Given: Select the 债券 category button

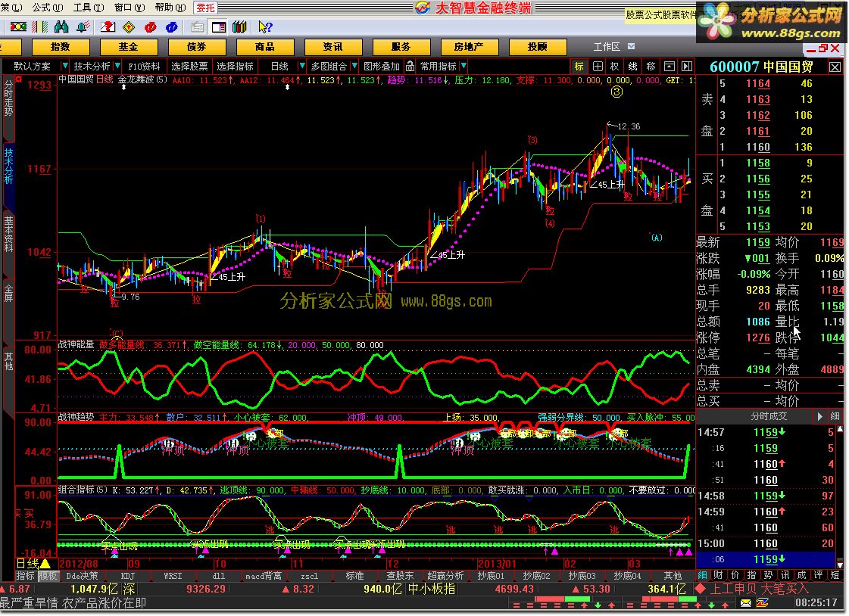Looking at the screenshot, I should coord(196,47).
